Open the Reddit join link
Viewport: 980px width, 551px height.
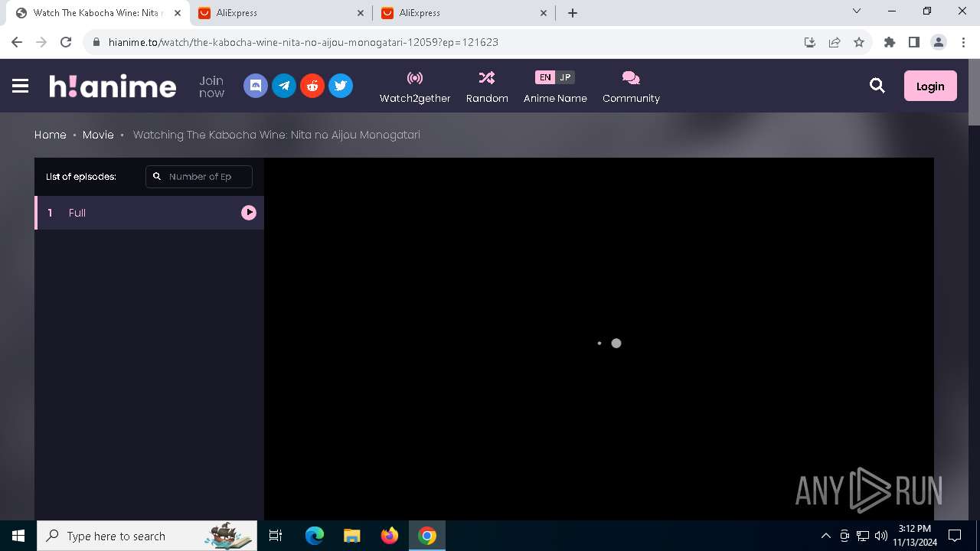(x=312, y=86)
